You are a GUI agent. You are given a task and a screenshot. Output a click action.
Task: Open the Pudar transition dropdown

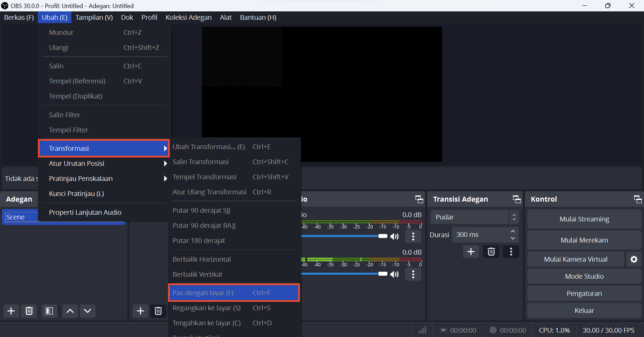pos(474,217)
